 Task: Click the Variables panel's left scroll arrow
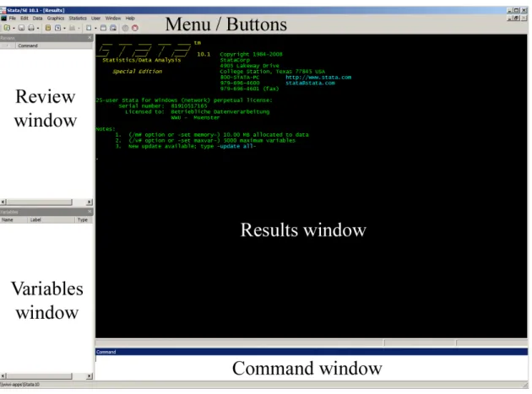(x=3, y=376)
